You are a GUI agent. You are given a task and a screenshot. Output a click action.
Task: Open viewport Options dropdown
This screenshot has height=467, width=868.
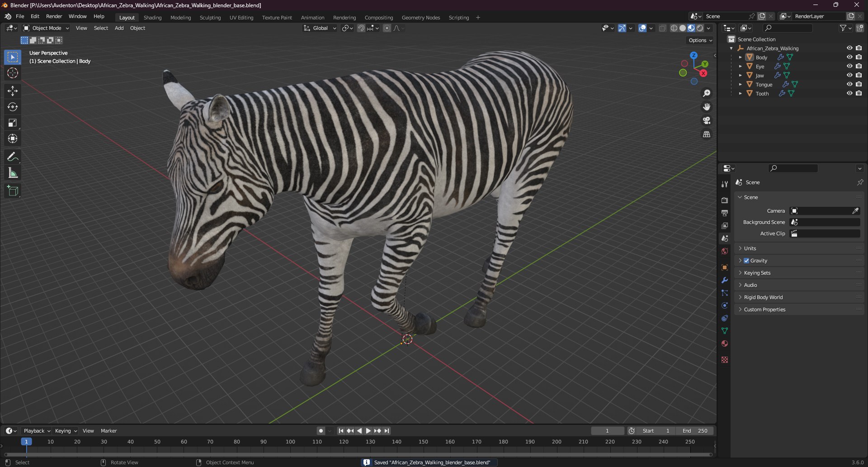(x=700, y=40)
